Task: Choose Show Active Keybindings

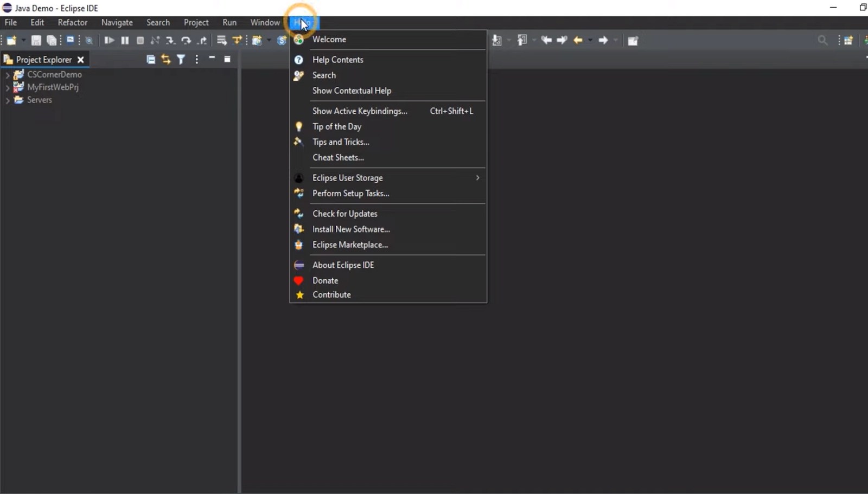Action: click(x=388, y=111)
